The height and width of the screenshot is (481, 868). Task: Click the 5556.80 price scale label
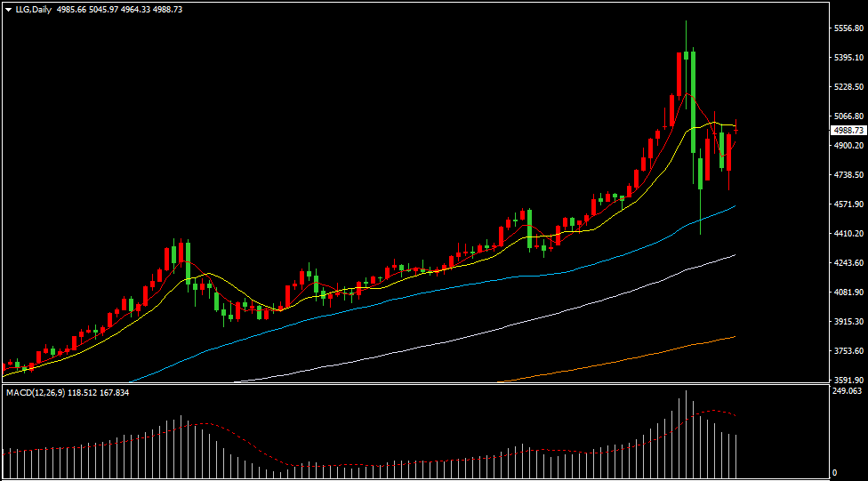(x=848, y=28)
